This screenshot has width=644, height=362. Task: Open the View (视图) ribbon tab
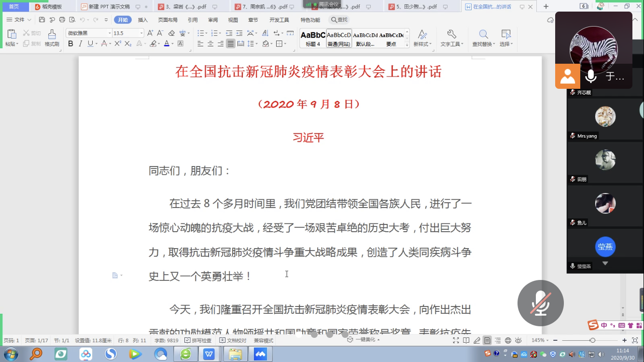pyautogui.click(x=233, y=20)
